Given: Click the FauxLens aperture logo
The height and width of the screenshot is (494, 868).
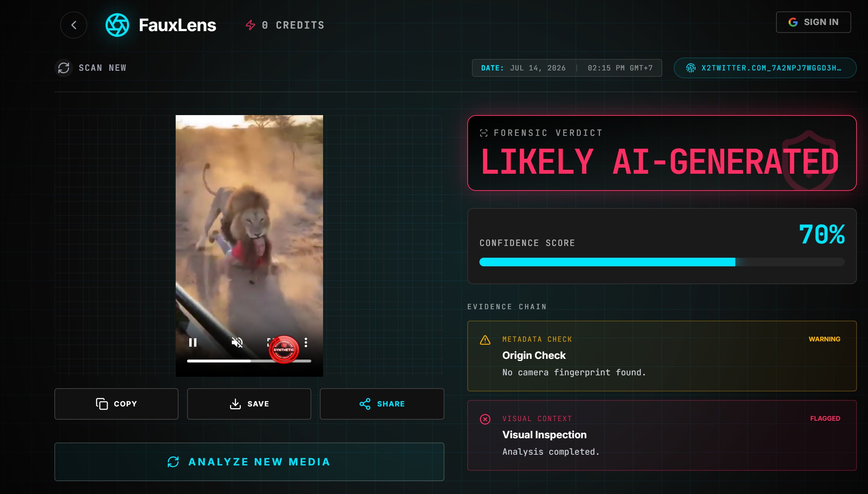Looking at the screenshot, I should click(117, 25).
